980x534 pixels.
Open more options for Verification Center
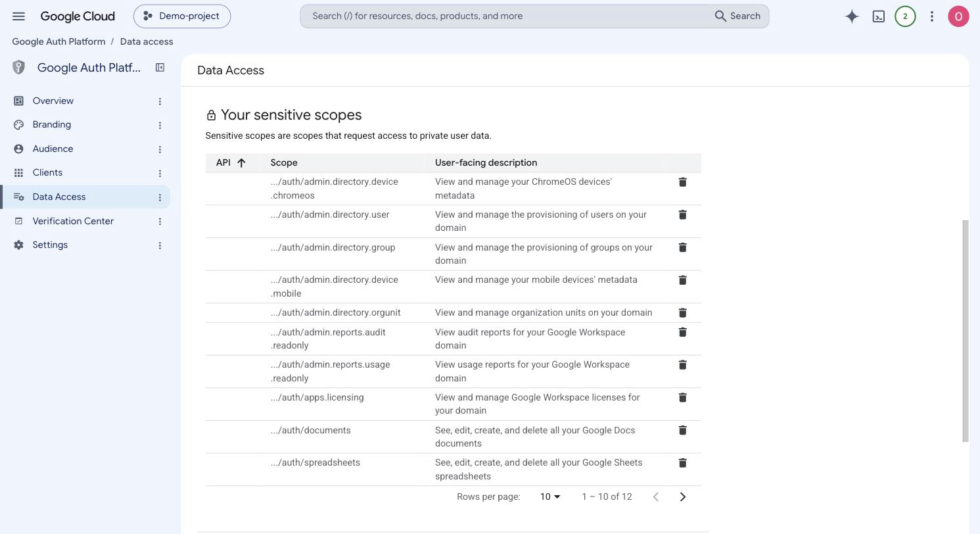[x=160, y=222]
